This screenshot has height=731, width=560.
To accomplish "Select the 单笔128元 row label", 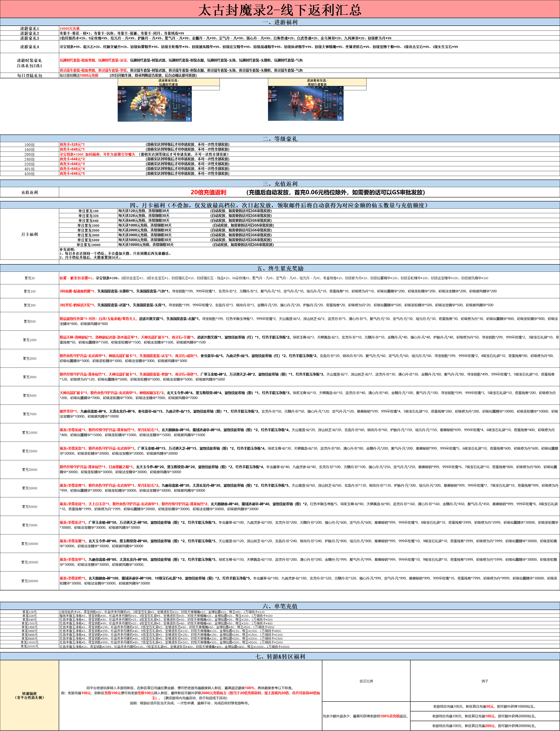I will [x=29, y=612].
